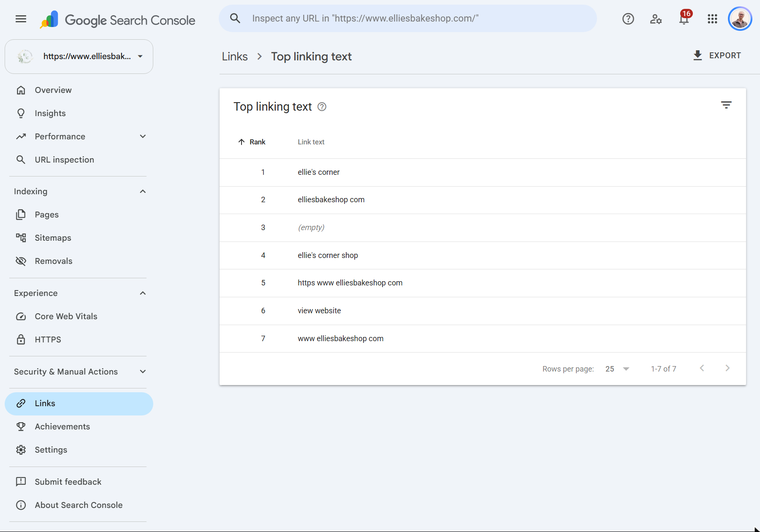Open users and permissions settings icon
The width and height of the screenshot is (760, 532).
(x=656, y=19)
